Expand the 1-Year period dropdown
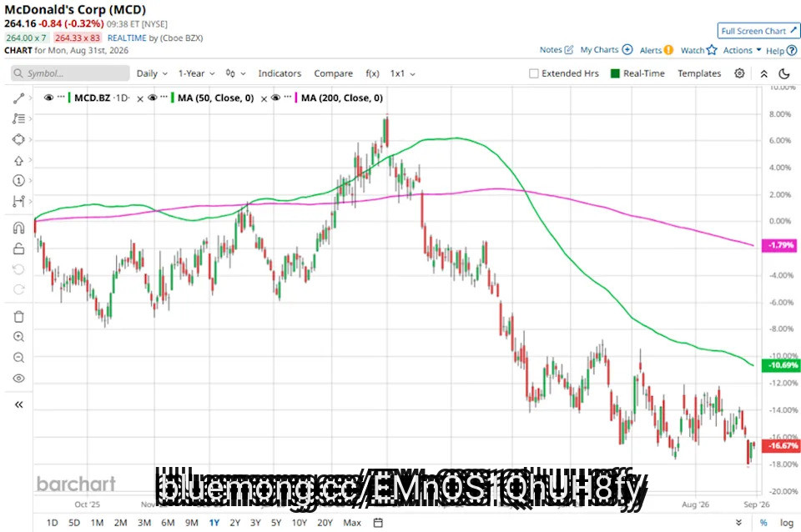 pos(196,73)
